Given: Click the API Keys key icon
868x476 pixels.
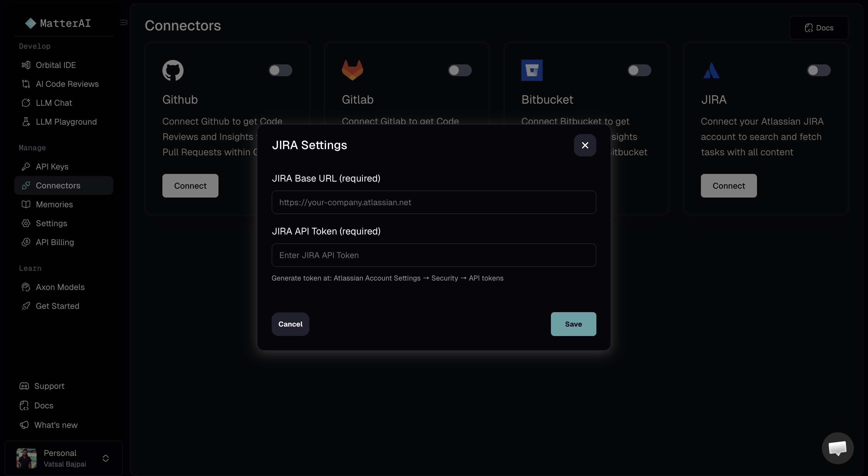Looking at the screenshot, I should point(26,166).
